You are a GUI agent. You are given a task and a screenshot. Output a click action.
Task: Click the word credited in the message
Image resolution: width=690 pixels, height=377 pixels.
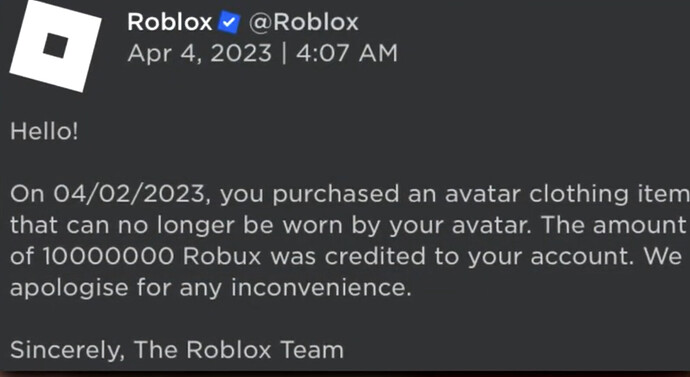375,256
